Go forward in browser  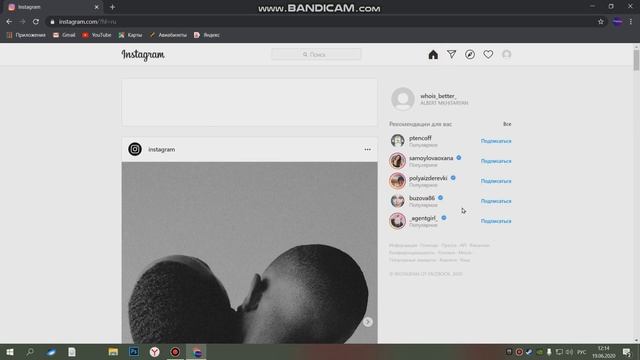(x=22, y=22)
